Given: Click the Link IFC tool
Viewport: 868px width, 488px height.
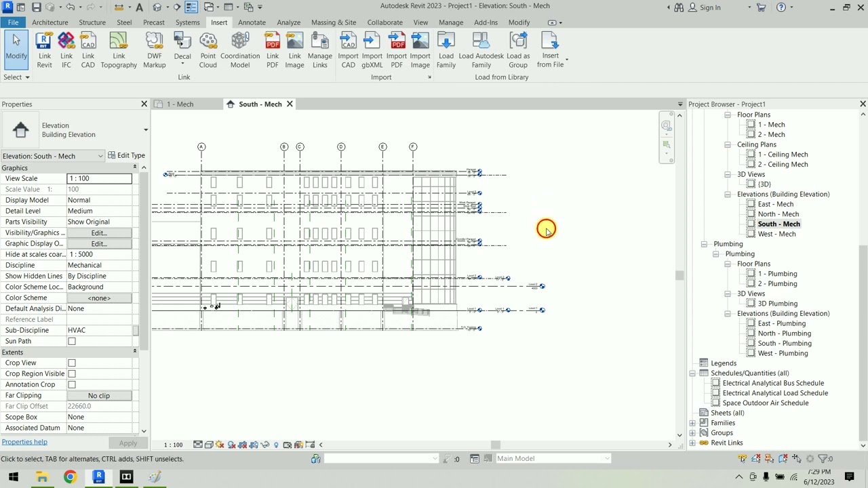Looking at the screenshot, I should [x=66, y=49].
